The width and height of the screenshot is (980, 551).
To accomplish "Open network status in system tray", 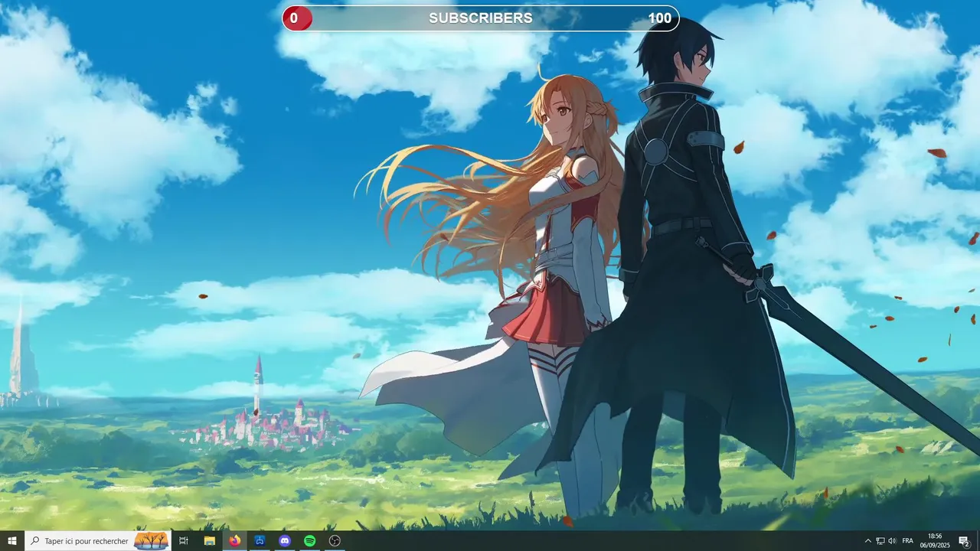I will click(x=880, y=541).
